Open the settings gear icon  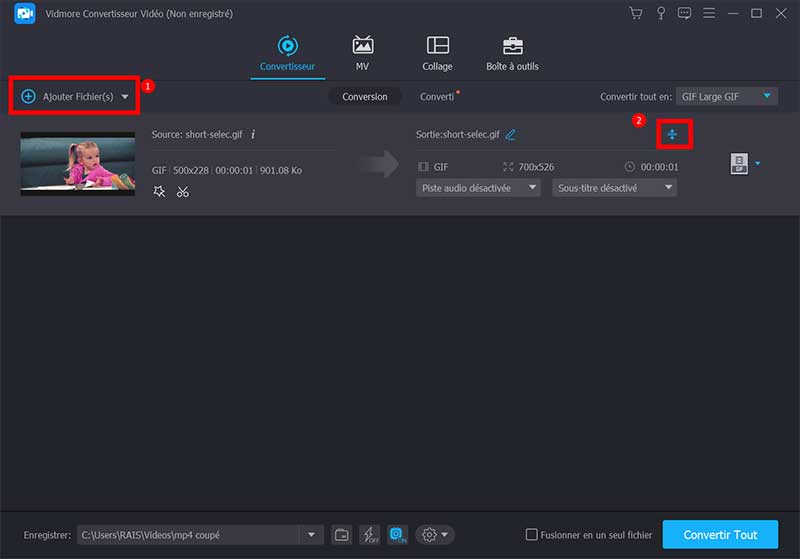coord(430,535)
